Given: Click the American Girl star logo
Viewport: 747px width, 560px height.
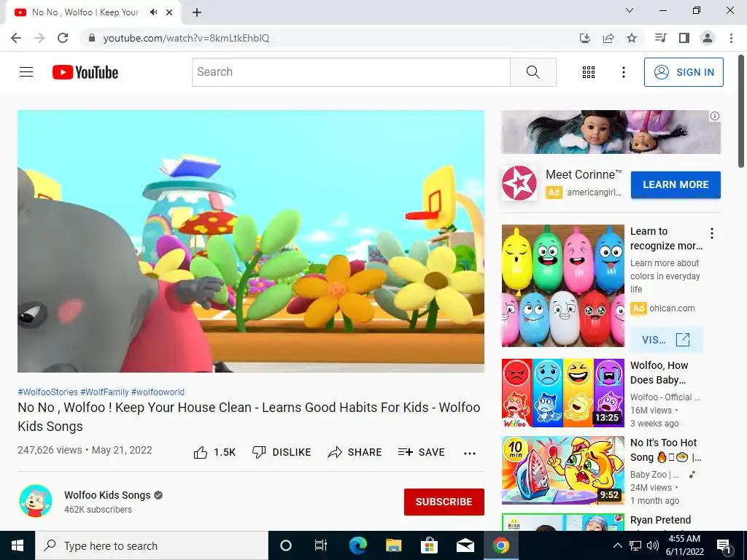Looking at the screenshot, I should point(519,183).
